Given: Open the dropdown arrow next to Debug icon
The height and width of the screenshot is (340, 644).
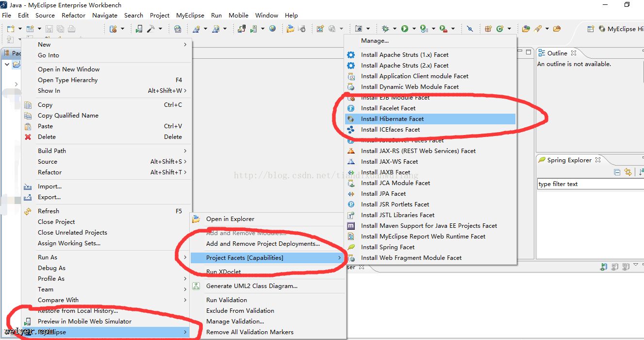Looking at the screenshot, I should tap(395, 29).
